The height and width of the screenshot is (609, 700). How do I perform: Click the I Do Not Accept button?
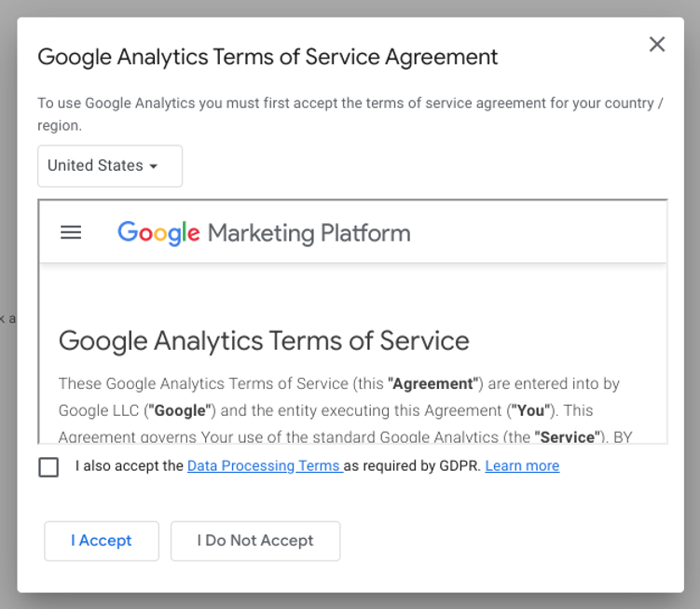pos(255,541)
